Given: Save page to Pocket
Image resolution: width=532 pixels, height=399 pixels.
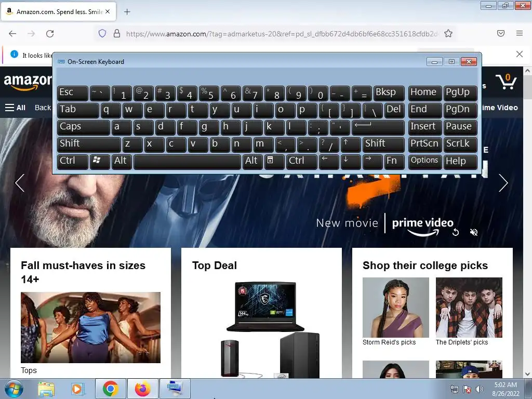Looking at the screenshot, I should (500, 33).
